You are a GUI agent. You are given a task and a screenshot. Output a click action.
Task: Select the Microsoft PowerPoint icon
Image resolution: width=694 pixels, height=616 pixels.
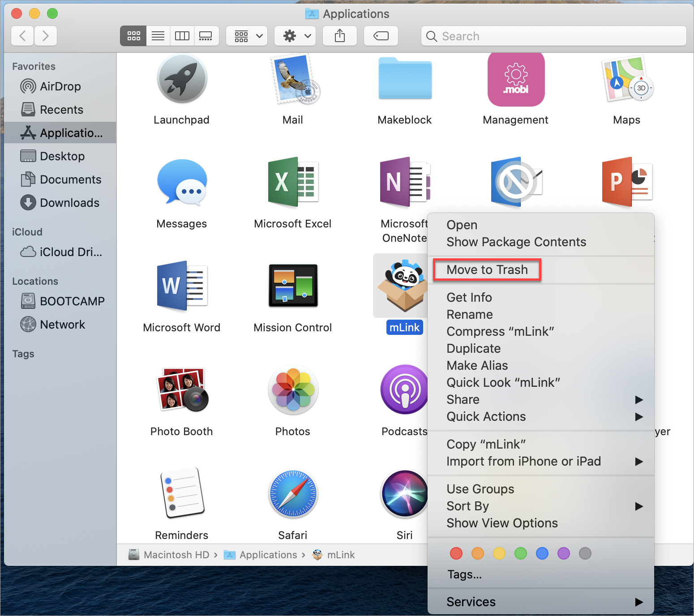pyautogui.click(x=627, y=182)
